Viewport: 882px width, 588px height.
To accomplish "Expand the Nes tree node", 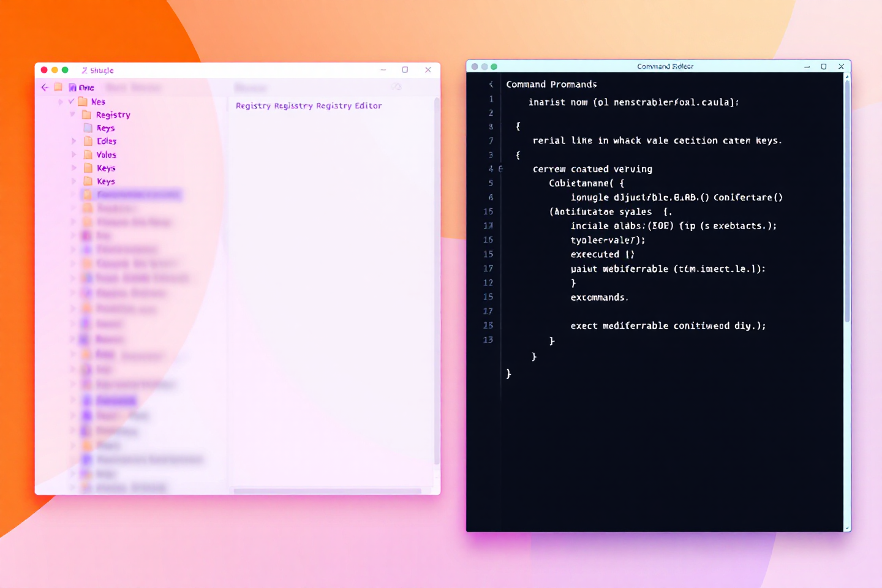I will [61, 102].
